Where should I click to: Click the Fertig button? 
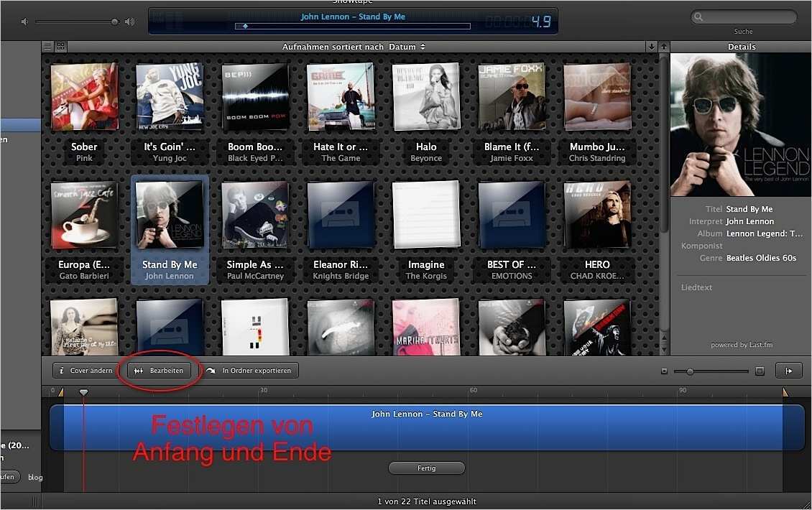427,468
